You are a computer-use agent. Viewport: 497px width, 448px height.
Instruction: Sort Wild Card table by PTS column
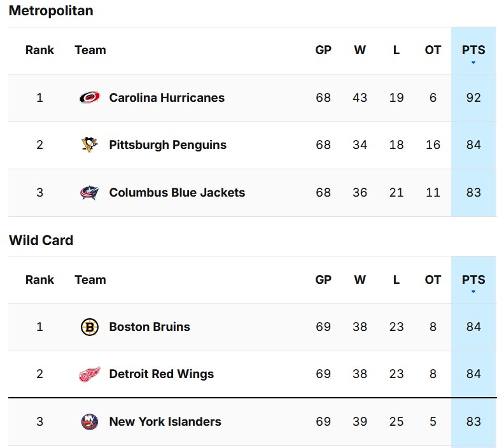[x=473, y=280]
